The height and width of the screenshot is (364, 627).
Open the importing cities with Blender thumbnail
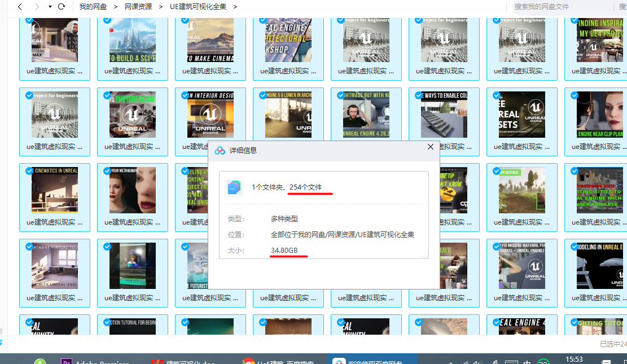599,190
